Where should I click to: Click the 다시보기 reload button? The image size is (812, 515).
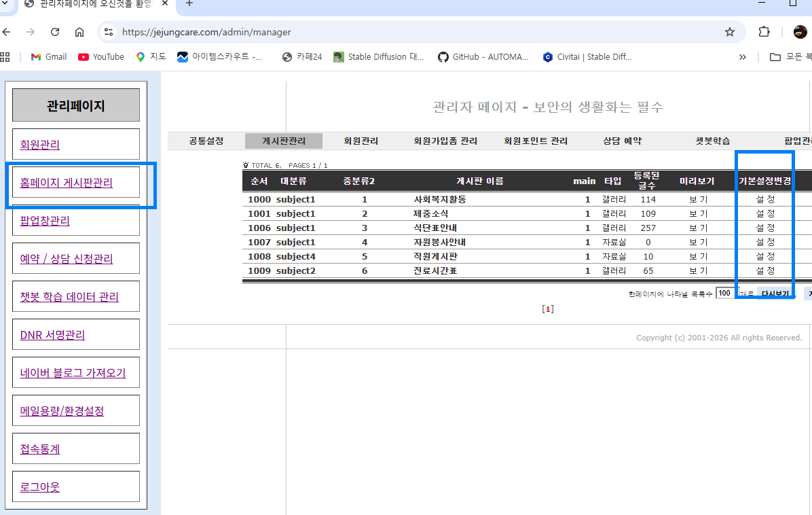(x=775, y=294)
